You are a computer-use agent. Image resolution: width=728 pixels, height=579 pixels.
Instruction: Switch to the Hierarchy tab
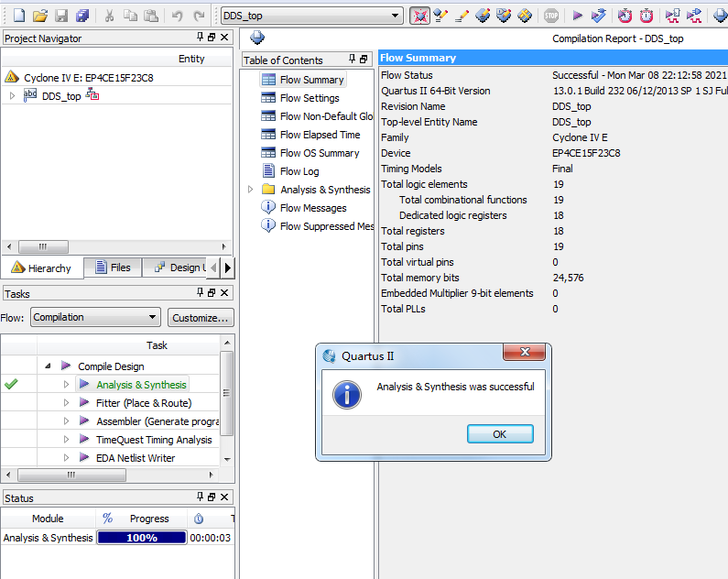point(42,268)
